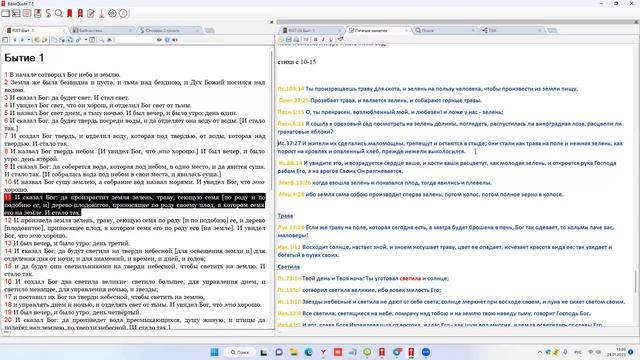Click the red tower-shaped icon in main toolbar
Viewport: 640px width, 360px height.
click(102, 13)
